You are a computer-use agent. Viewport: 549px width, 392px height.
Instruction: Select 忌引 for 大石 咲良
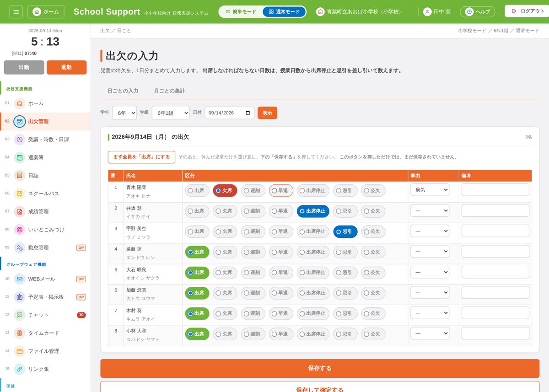click(x=345, y=273)
